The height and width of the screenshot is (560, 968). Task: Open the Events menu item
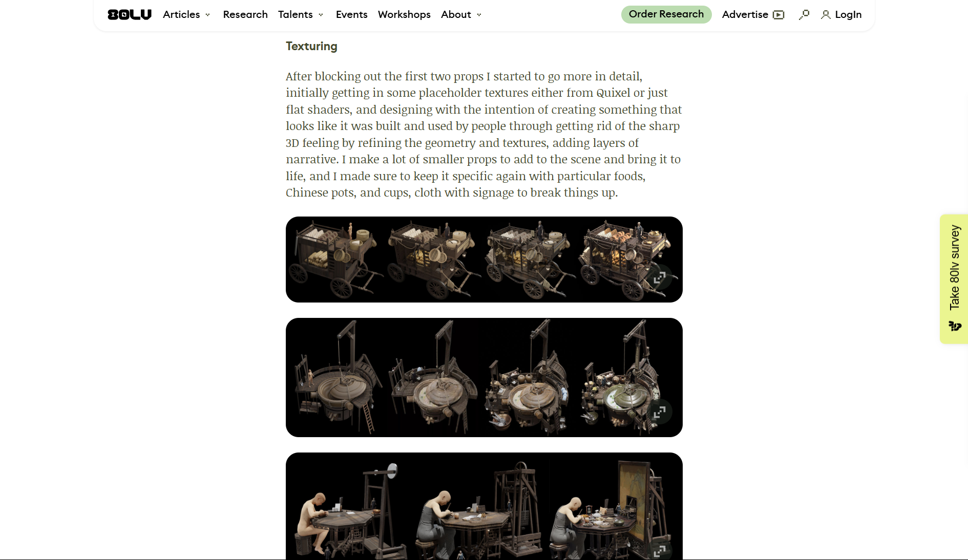tap(351, 14)
